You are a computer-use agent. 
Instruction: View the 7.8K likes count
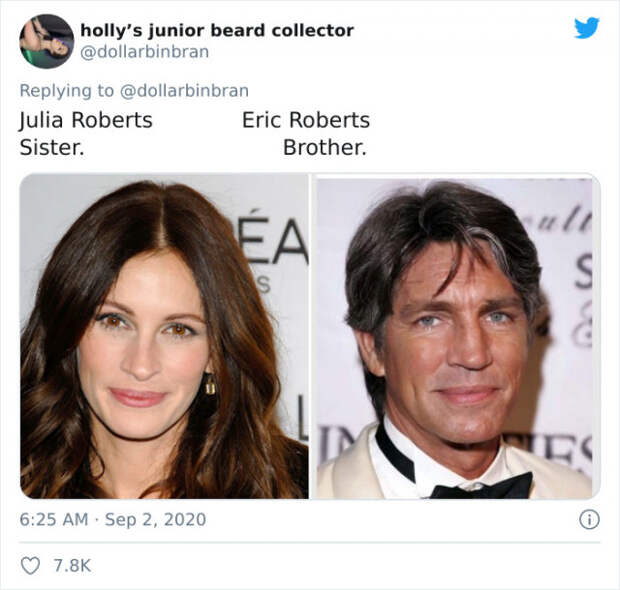[x=72, y=565]
